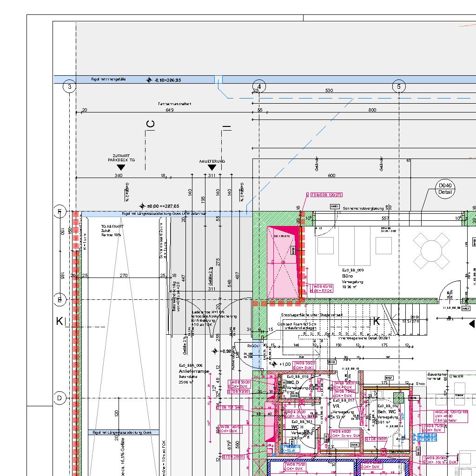476x476 pixels.
Task: Click the room number Ex0_BB_009
Action: tap(353, 270)
